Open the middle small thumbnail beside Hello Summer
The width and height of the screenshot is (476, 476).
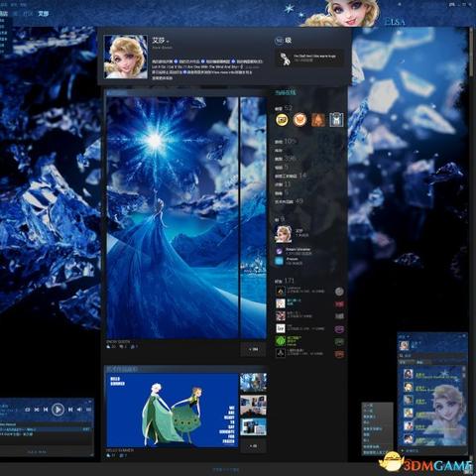click(x=253, y=406)
